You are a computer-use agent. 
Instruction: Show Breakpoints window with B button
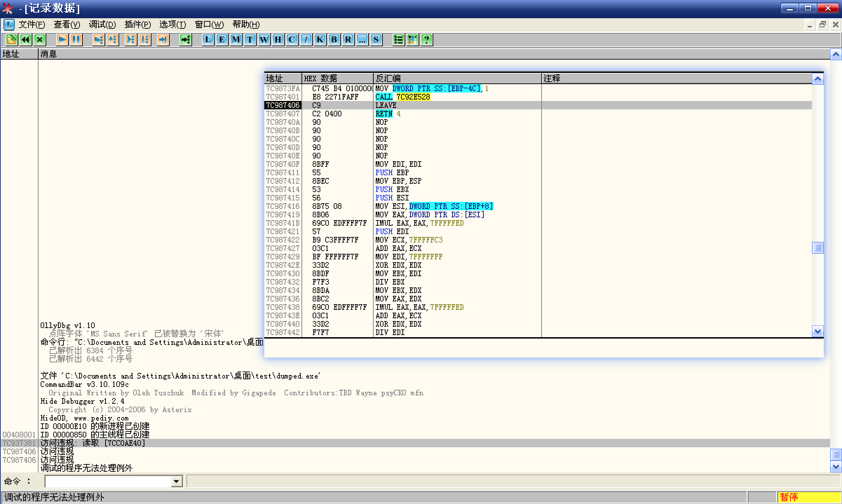click(334, 40)
